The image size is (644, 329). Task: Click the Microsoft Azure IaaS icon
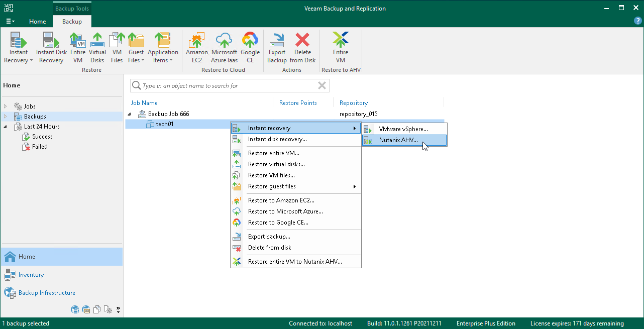pos(224,39)
